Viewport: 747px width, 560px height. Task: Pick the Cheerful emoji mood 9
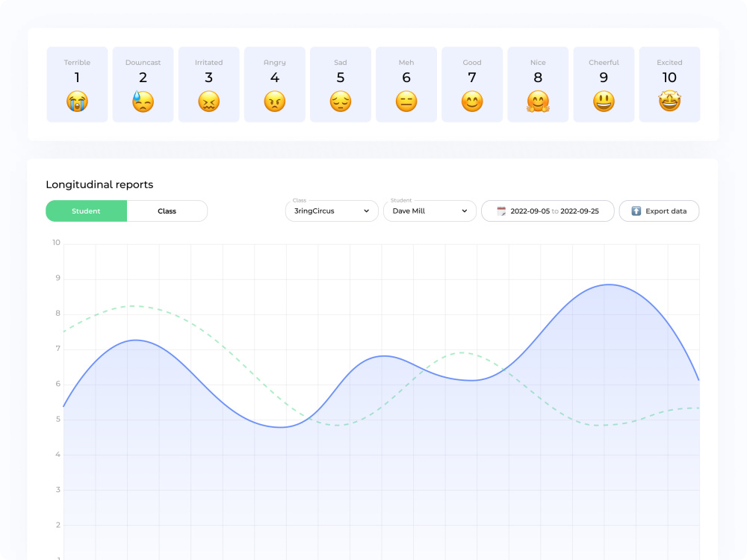(x=604, y=84)
